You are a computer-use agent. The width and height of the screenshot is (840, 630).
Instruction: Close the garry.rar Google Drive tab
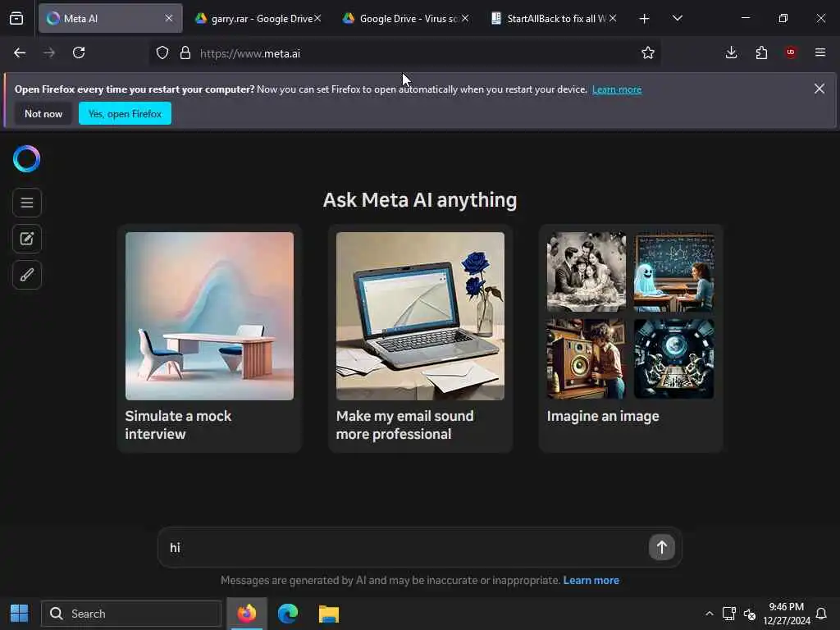tap(317, 18)
